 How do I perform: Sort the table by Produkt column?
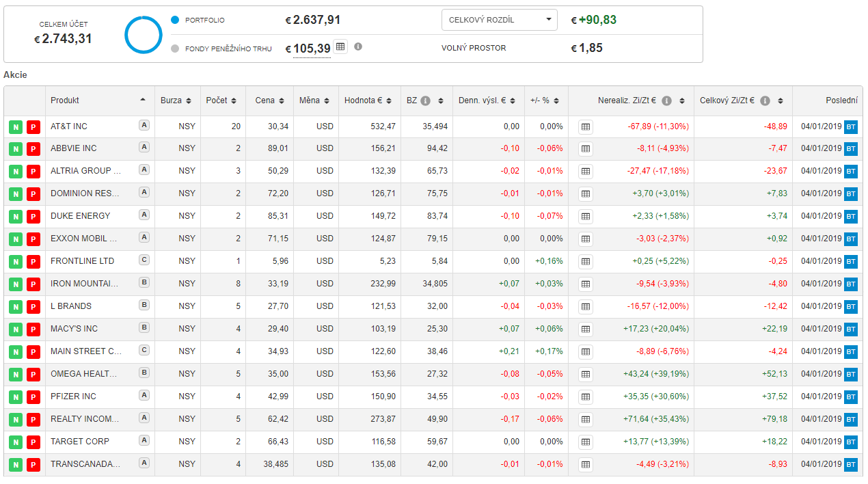[x=100, y=100]
